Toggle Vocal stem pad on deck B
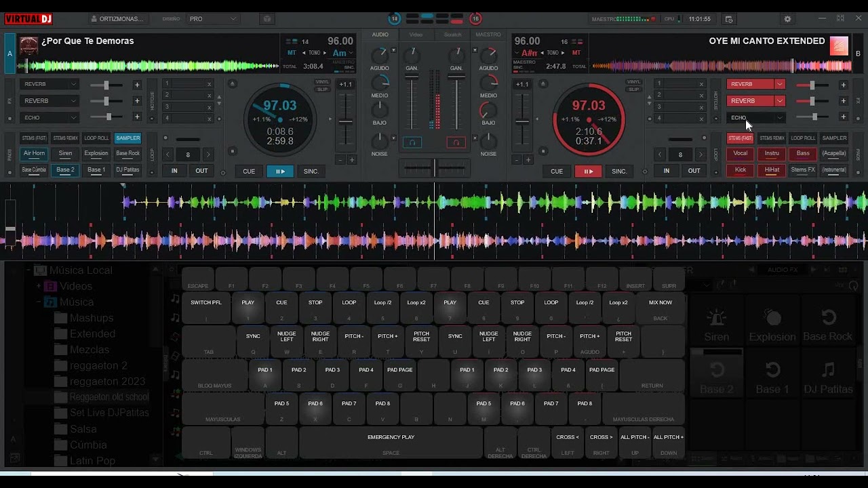The width and height of the screenshot is (868, 488). point(741,153)
